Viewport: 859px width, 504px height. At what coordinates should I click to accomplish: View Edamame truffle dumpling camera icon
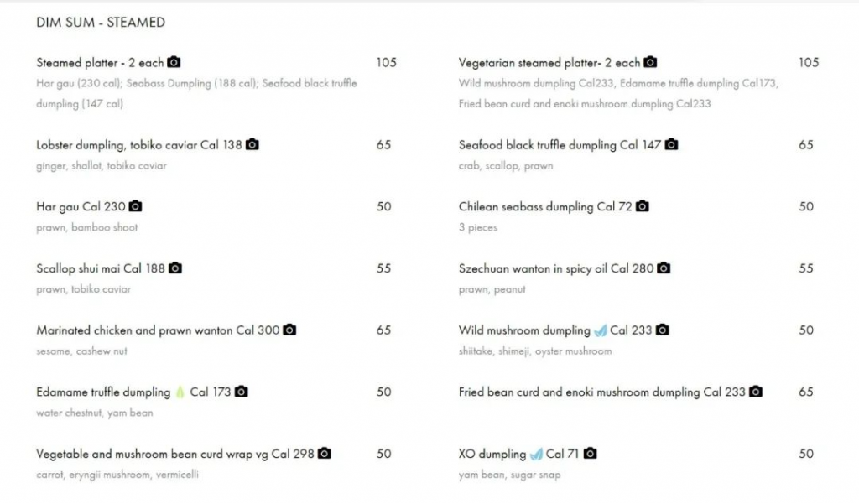[x=242, y=392]
